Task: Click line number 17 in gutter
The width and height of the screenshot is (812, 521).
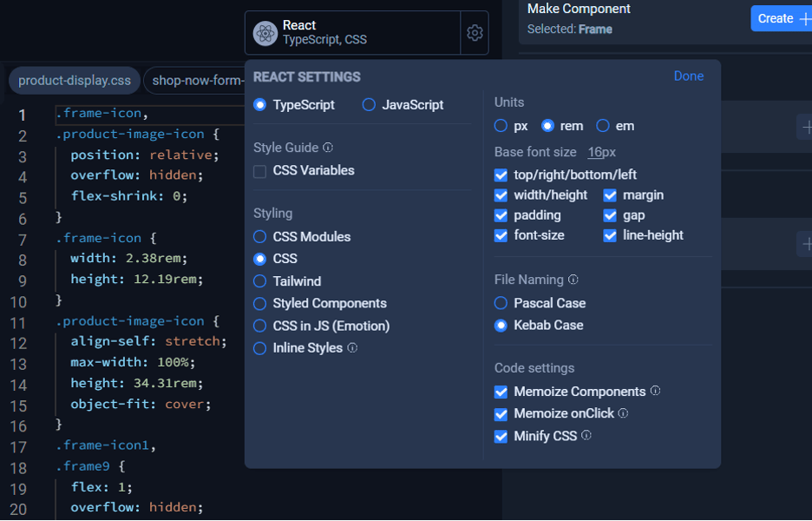Action: point(18,447)
